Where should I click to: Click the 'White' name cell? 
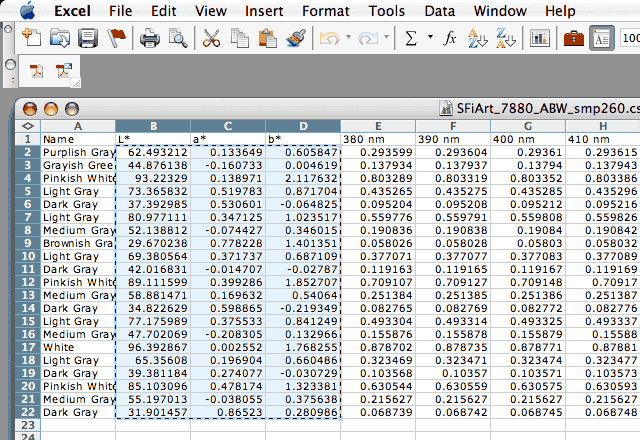[x=78, y=347]
